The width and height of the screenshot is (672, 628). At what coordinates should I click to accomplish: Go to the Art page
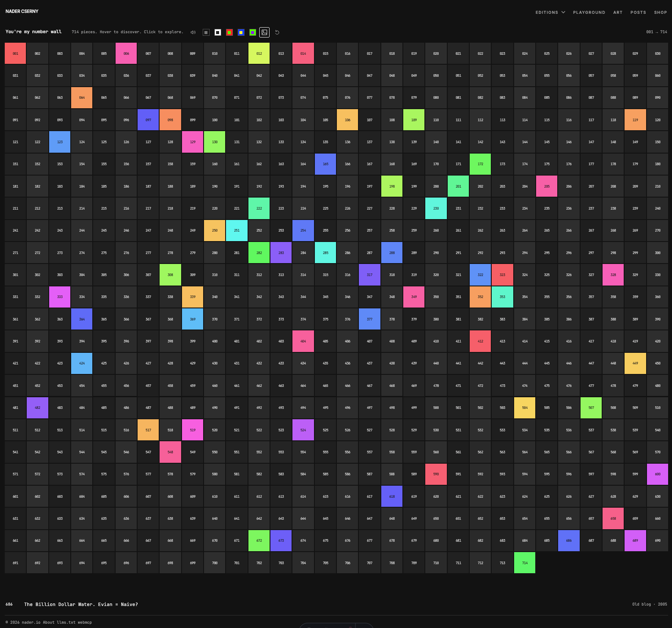coord(618,13)
